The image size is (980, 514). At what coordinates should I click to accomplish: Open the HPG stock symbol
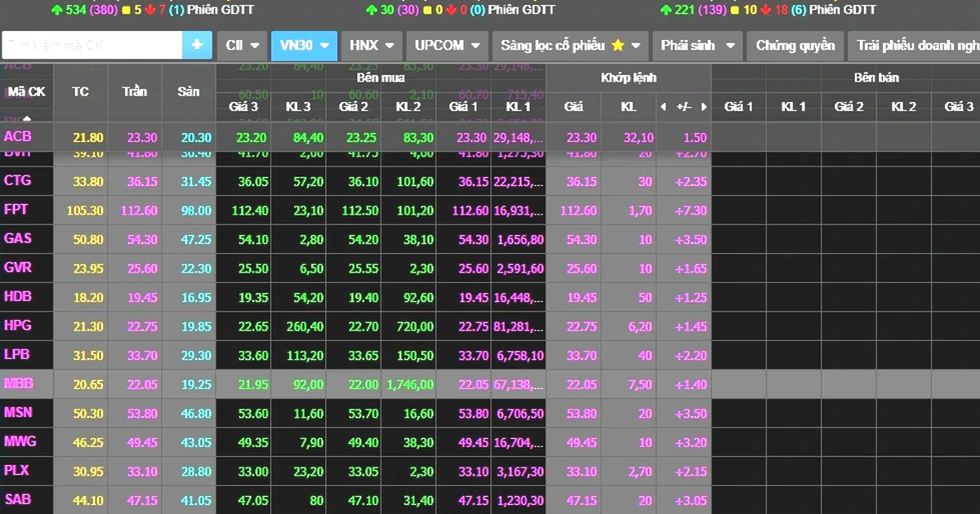coord(17,326)
